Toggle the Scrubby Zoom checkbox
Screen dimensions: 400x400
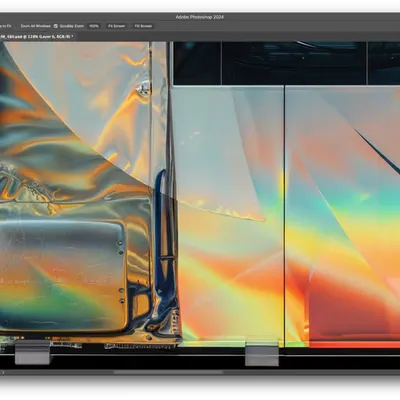tap(56, 26)
